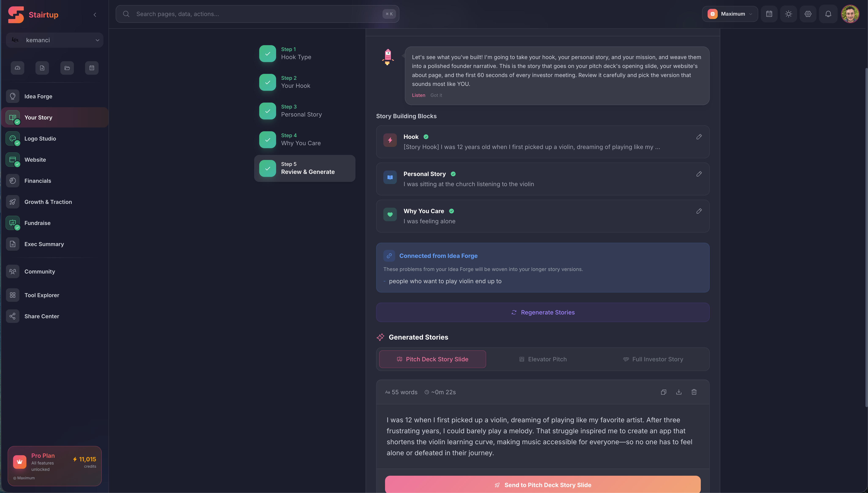
Task: Collapse the sidebar with chevron arrow
Action: 95,15
